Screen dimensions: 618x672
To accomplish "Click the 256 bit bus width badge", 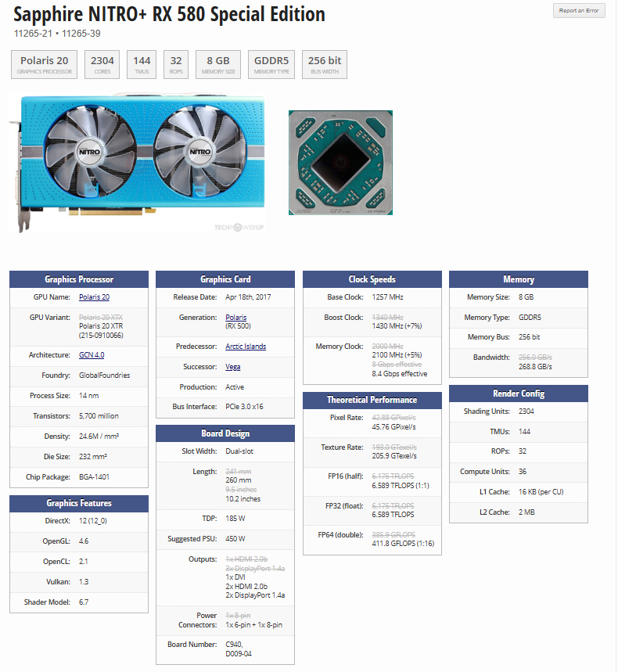I will point(325,65).
